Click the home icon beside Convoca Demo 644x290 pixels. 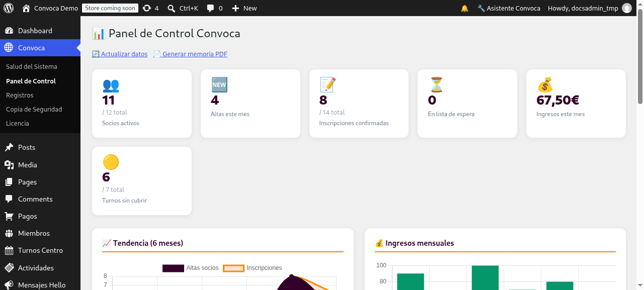pos(26,8)
